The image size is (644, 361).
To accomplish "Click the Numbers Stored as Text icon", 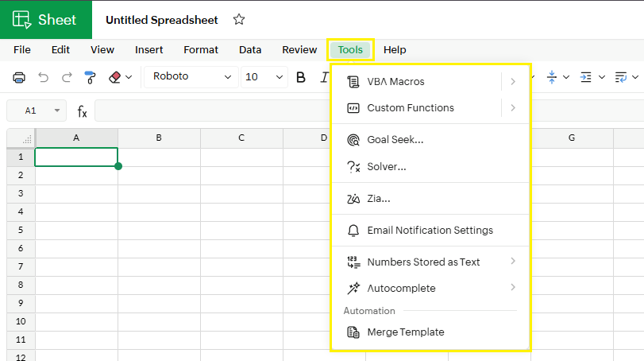I will [353, 262].
